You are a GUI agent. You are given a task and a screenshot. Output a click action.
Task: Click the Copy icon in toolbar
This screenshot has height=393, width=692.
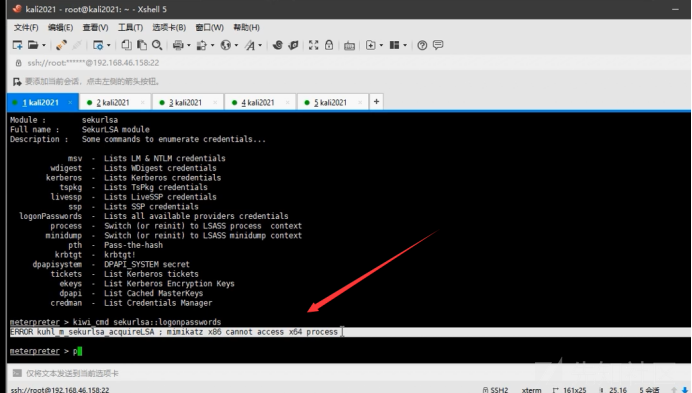(126, 45)
